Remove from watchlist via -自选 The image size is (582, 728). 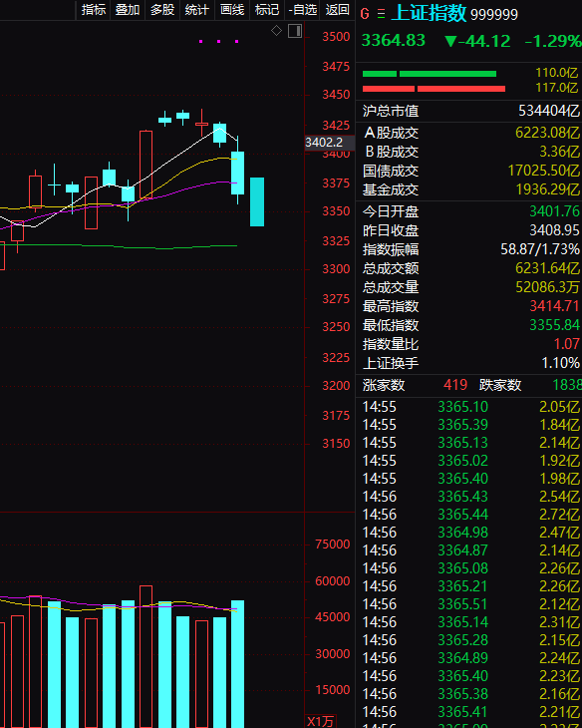click(x=302, y=9)
